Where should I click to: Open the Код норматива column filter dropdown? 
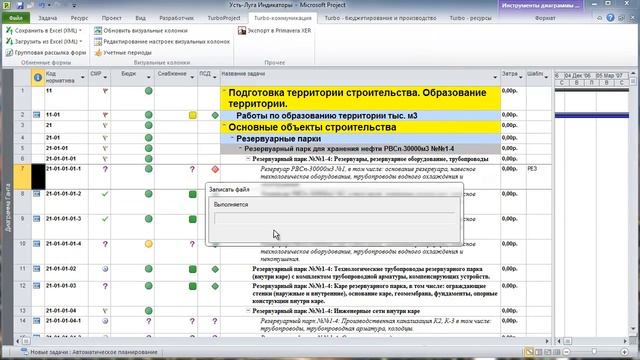coord(82,78)
